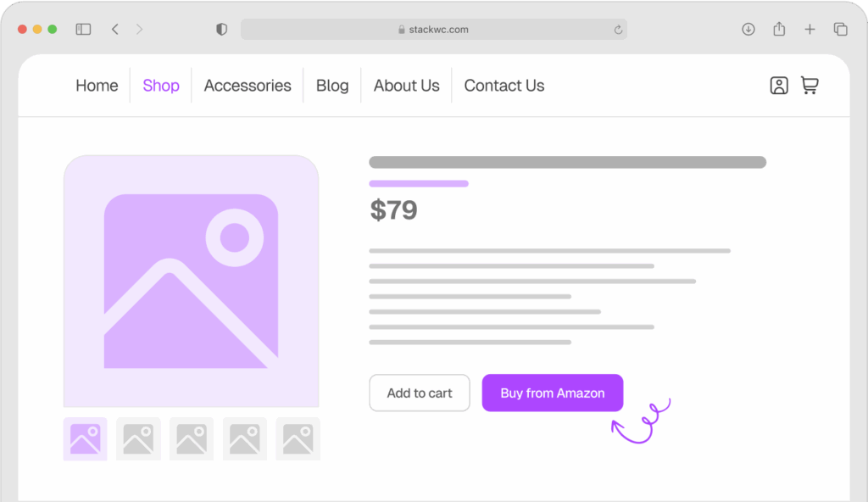Open the Shop menu item
The width and height of the screenshot is (868, 502).
tap(159, 85)
